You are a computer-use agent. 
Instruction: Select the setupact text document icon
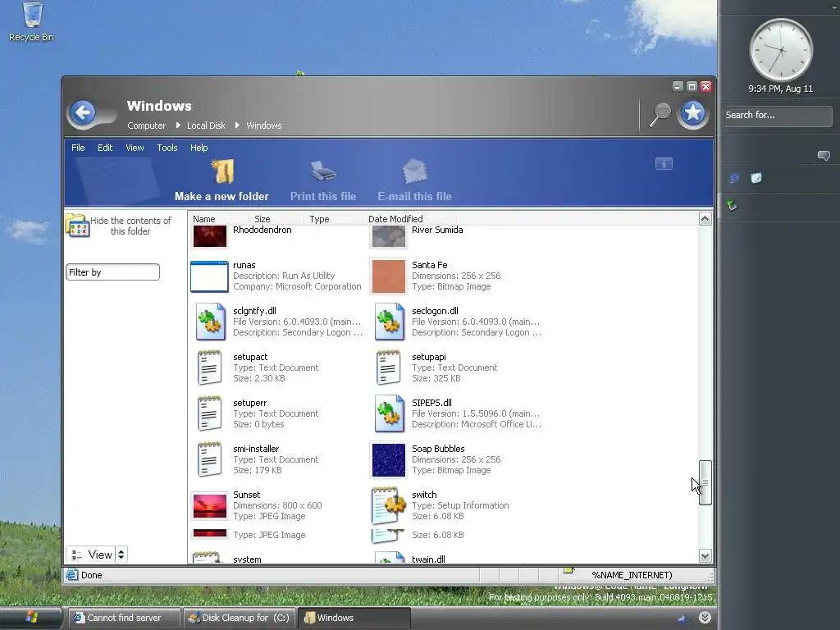click(209, 367)
